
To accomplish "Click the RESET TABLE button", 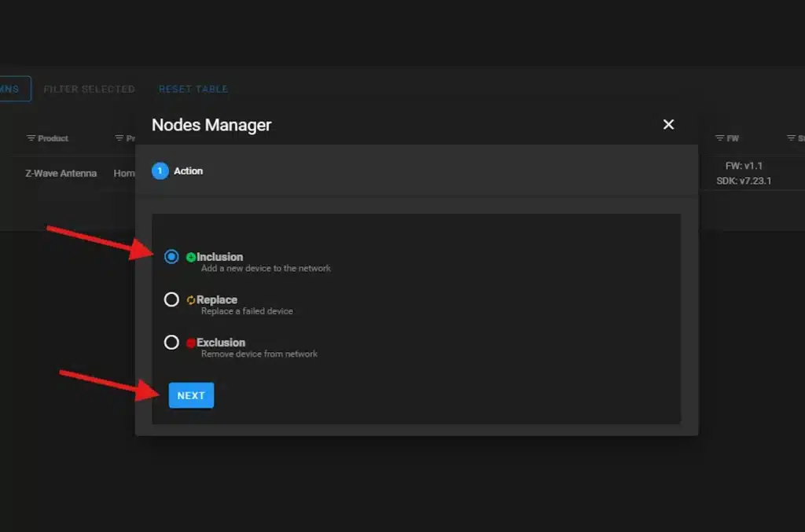I will (193, 90).
